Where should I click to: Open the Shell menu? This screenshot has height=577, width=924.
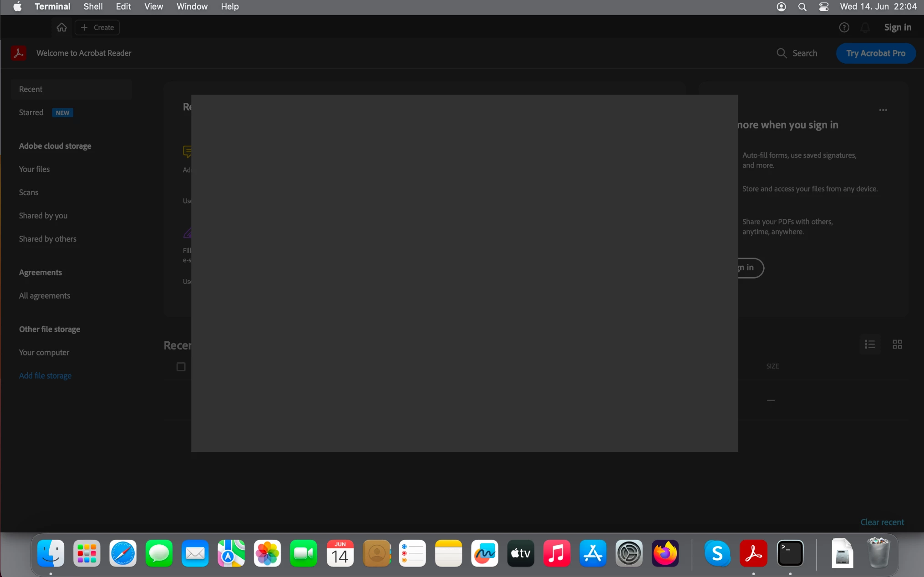tap(93, 6)
